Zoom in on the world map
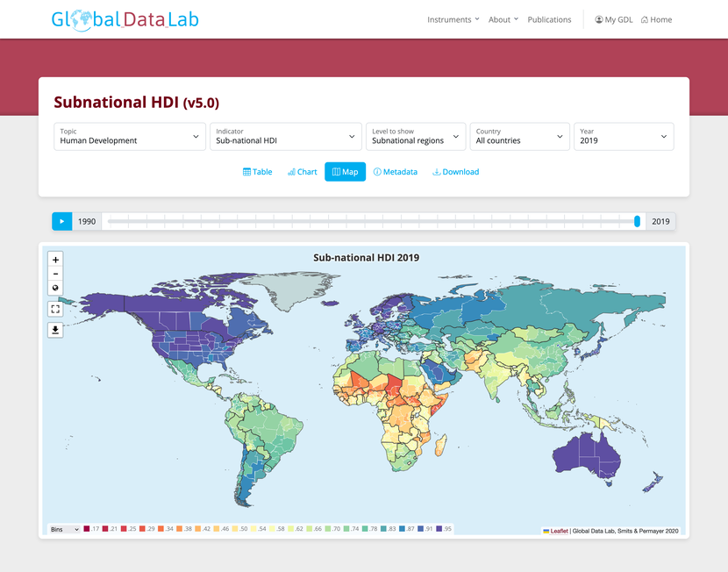The height and width of the screenshot is (572, 728). tap(55, 260)
